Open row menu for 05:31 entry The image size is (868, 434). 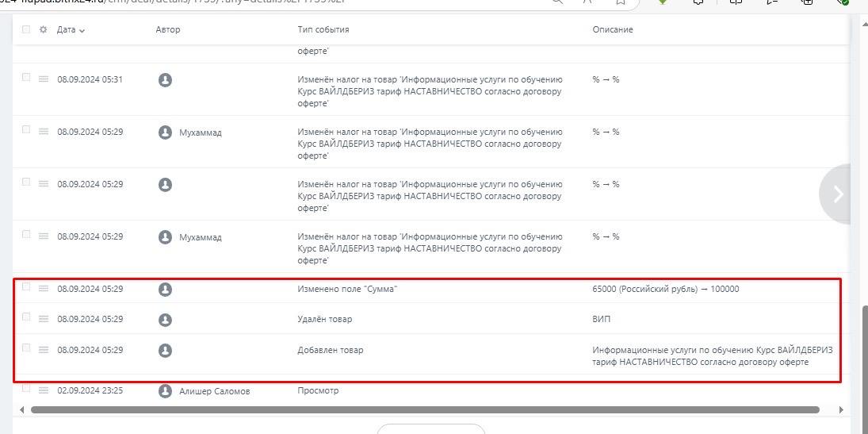(x=44, y=79)
